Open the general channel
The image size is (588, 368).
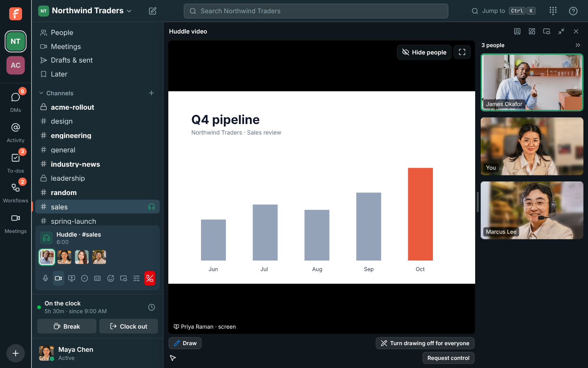click(97, 150)
